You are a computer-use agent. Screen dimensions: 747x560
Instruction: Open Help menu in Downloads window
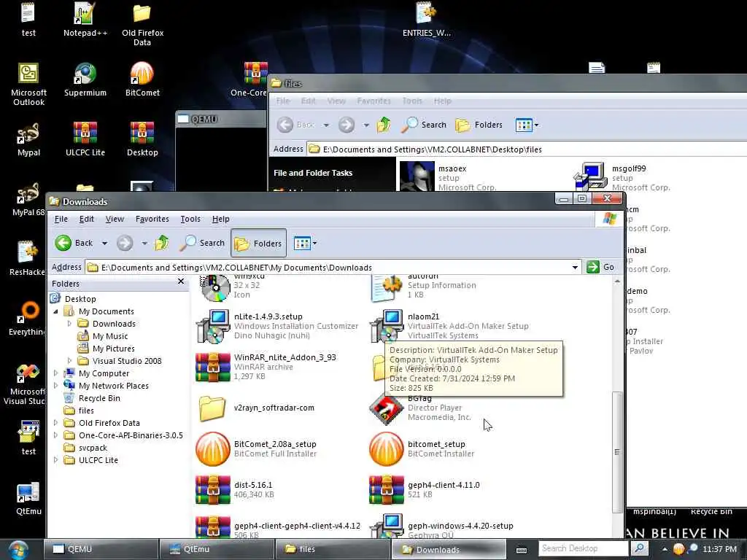(220, 219)
